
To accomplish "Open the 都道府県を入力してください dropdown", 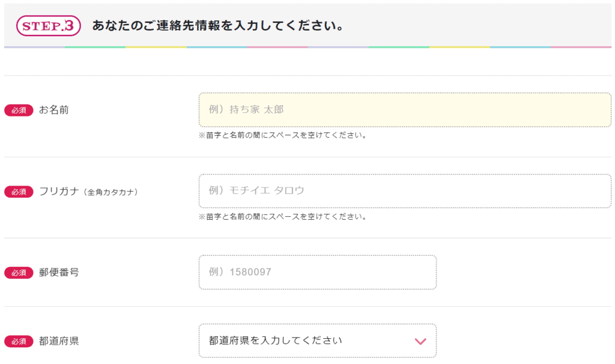I will (x=317, y=341).
